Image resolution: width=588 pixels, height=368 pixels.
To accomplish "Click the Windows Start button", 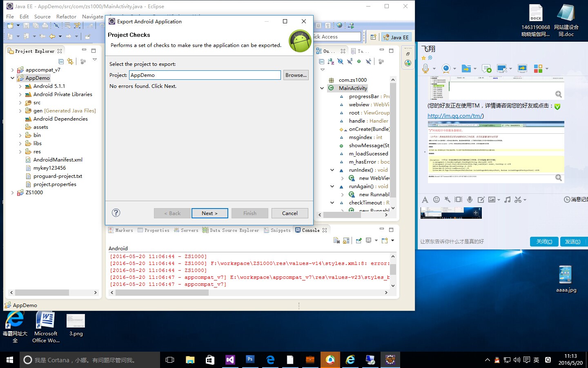I will point(10,360).
